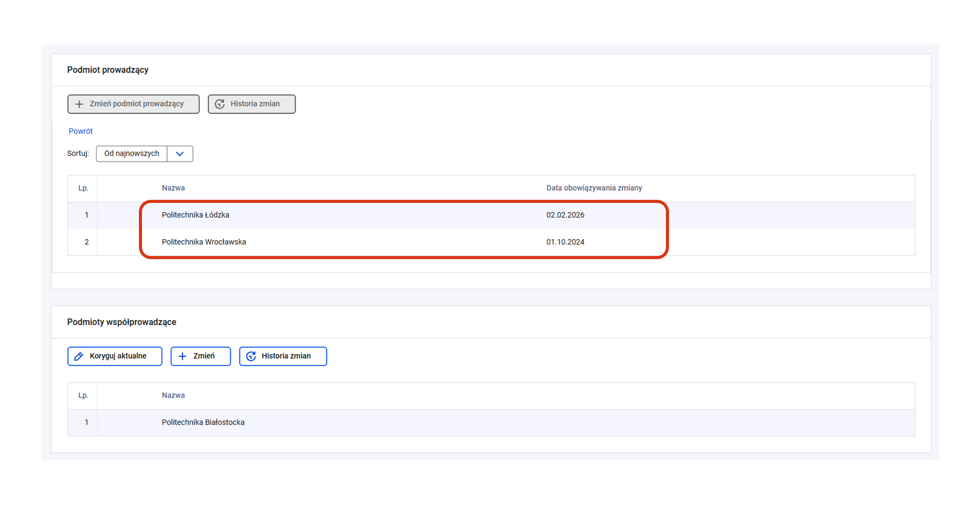Open the Od najnowszych sort field
Screen dimensions: 980x529
[x=132, y=154]
